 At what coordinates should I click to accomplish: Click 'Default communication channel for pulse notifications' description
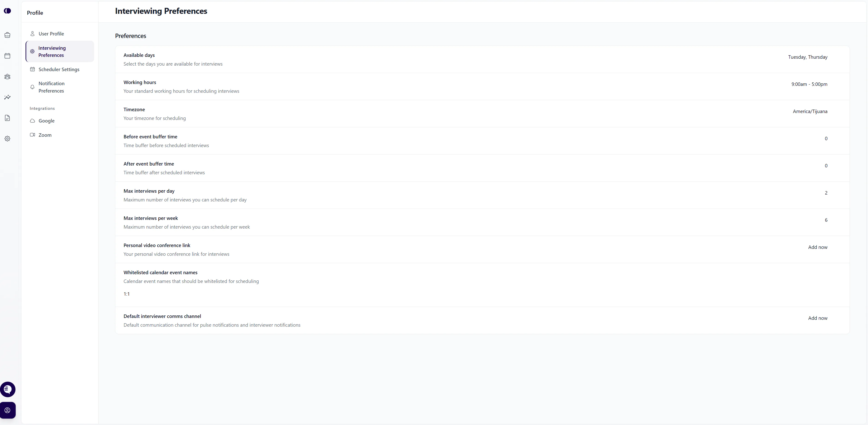[x=212, y=325]
